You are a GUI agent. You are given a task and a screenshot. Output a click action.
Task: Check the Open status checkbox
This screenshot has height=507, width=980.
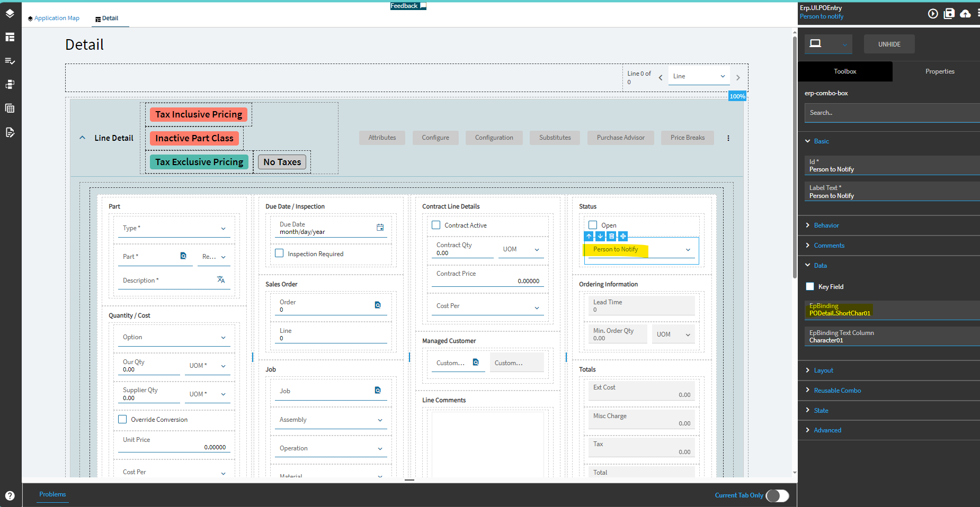[593, 225]
